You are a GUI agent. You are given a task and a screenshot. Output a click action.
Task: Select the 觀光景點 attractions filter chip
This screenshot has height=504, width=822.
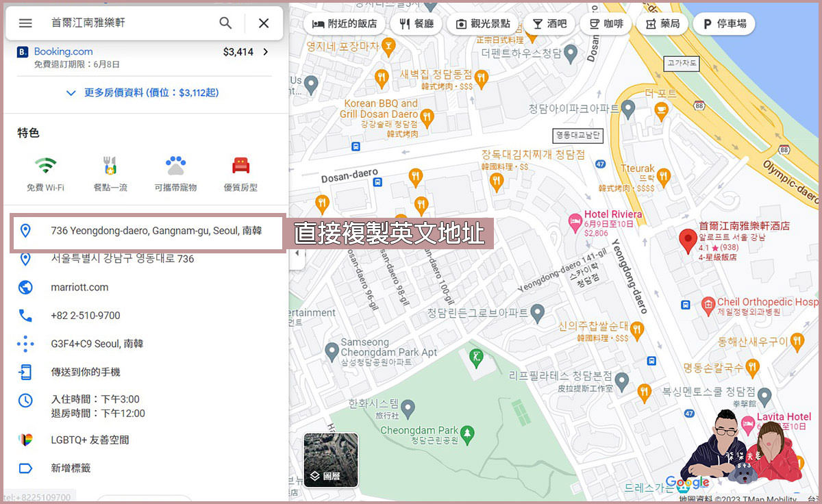[x=483, y=23]
